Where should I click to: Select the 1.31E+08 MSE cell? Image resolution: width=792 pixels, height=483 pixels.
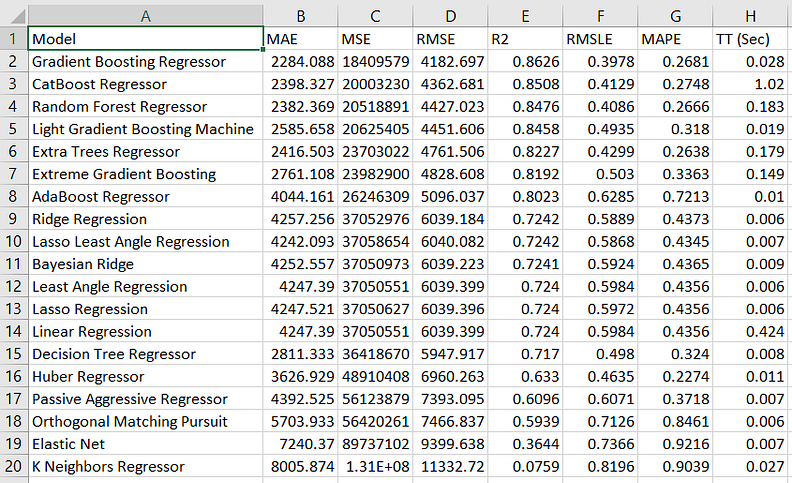(375, 466)
